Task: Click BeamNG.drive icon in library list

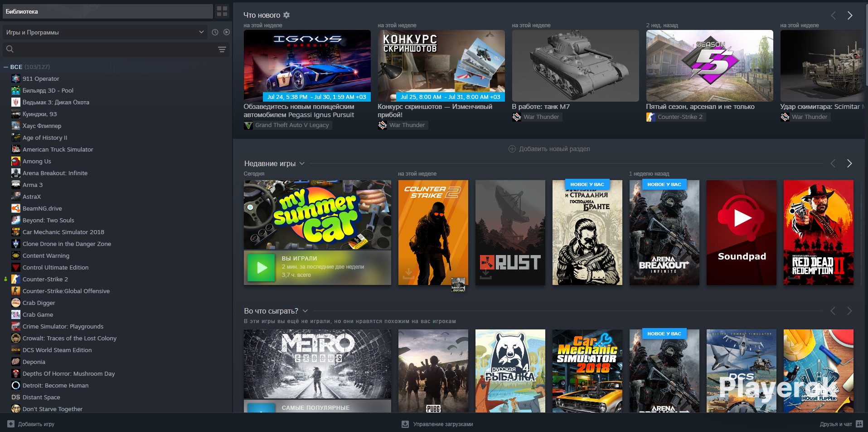Action: [16, 208]
